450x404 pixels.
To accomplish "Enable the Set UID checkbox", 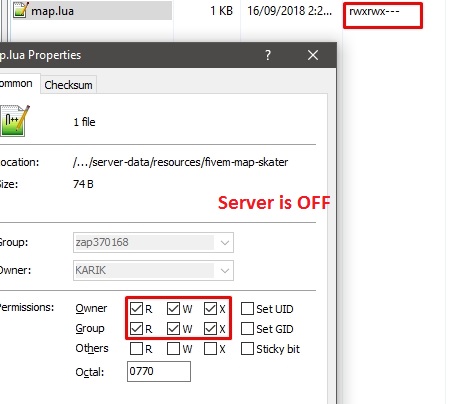I will point(247,309).
